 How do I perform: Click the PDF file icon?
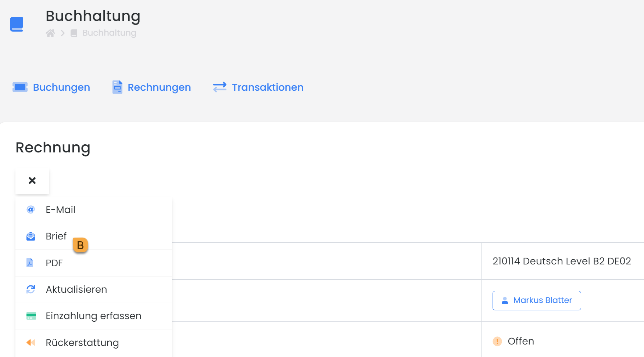pyautogui.click(x=30, y=263)
